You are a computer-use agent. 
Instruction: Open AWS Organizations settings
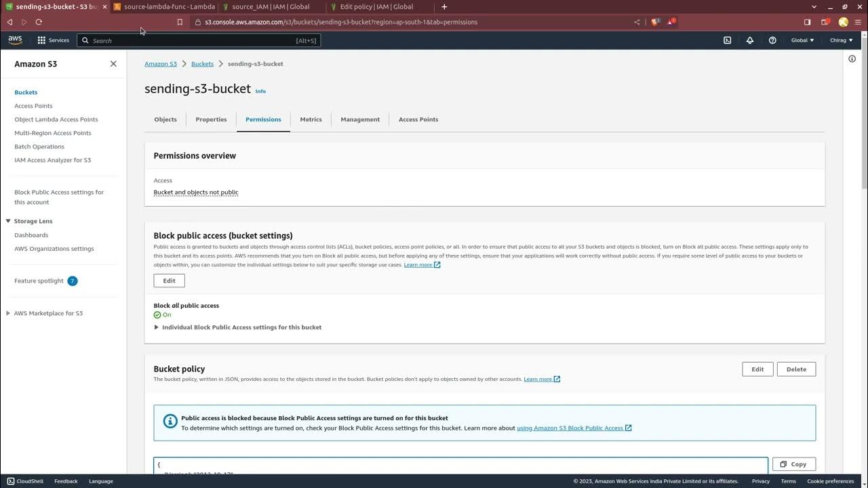coord(54,249)
